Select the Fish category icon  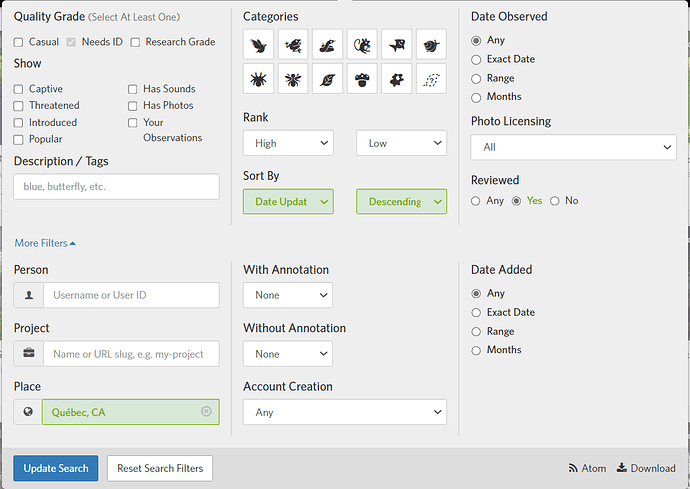tap(396, 44)
